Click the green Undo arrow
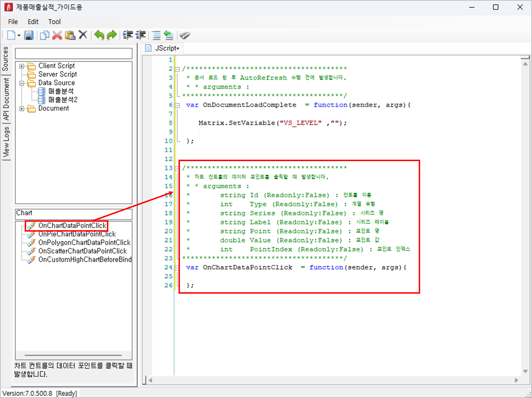Image resolution: width=532 pixels, height=398 pixels. tap(99, 35)
